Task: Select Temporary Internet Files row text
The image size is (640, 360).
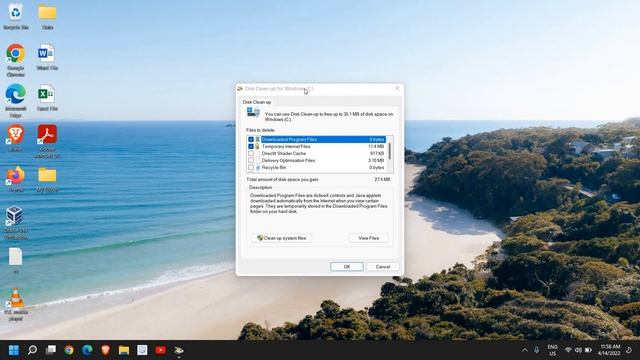Action: pos(286,147)
